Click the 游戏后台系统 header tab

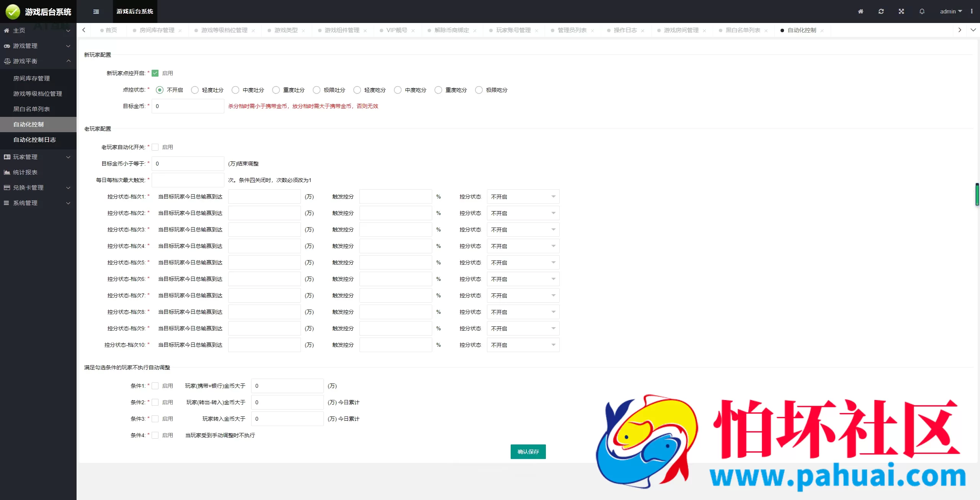135,11
